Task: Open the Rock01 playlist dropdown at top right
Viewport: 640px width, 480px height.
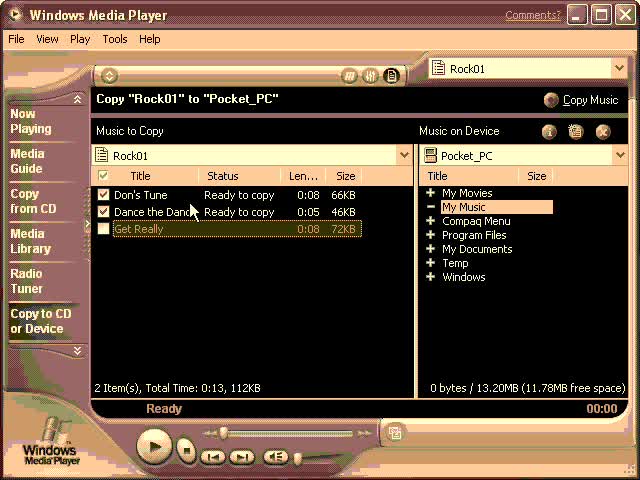Action: click(x=619, y=68)
